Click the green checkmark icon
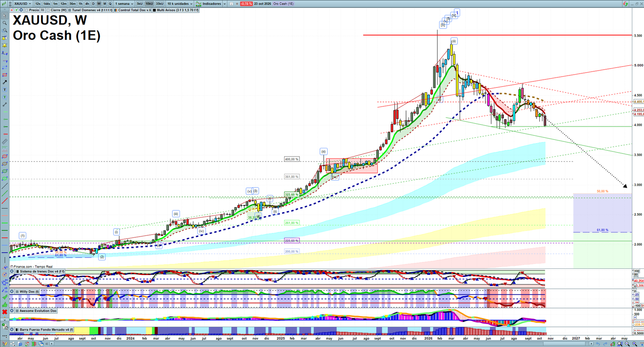 click(x=5, y=297)
